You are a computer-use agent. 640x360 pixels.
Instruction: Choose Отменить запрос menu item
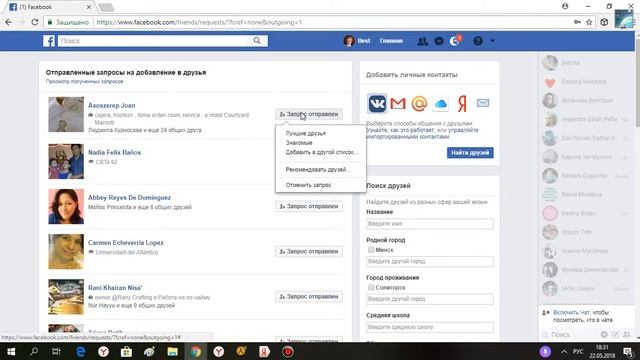308,185
